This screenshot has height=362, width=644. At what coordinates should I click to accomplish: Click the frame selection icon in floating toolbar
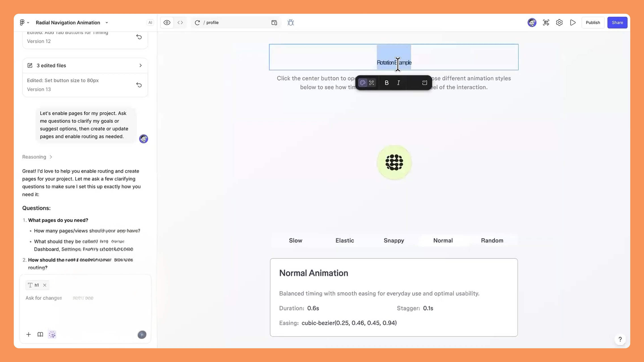coord(424,83)
